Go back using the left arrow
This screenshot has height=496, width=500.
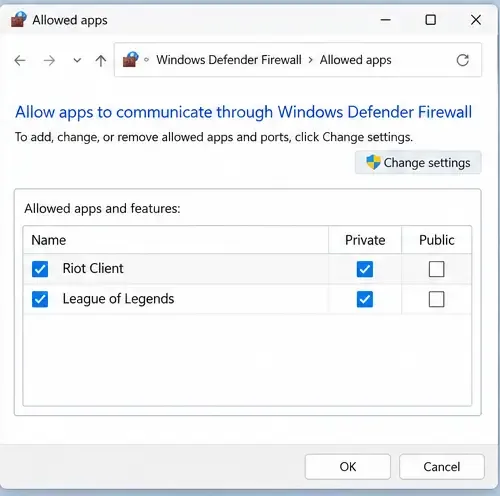coord(20,61)
